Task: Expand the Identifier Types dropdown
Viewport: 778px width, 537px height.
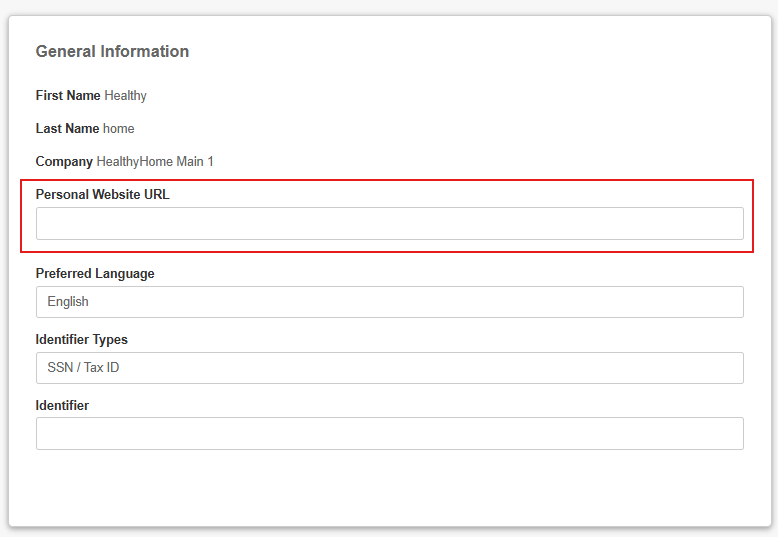Action: tap(389, 368)
